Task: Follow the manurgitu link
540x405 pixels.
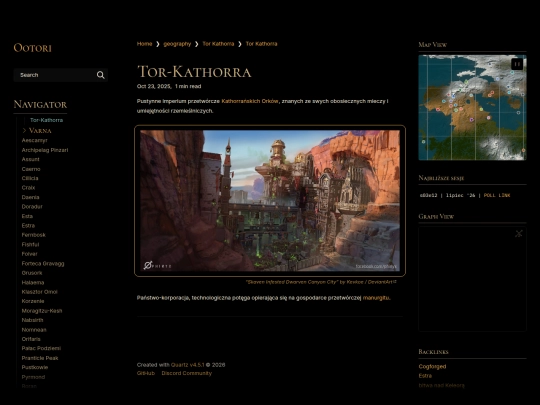Action: click(x=376, y=298)
